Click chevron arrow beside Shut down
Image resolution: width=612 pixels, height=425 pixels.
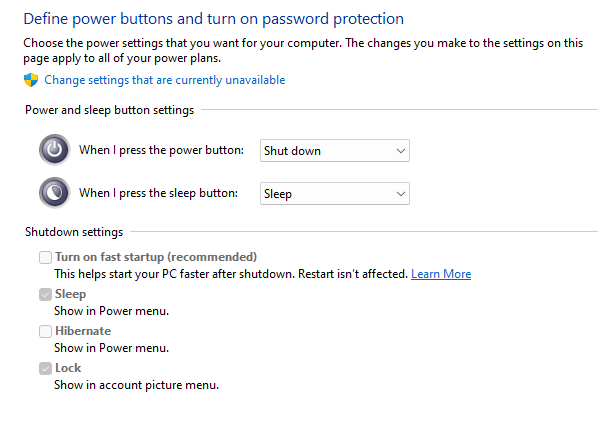400,151
